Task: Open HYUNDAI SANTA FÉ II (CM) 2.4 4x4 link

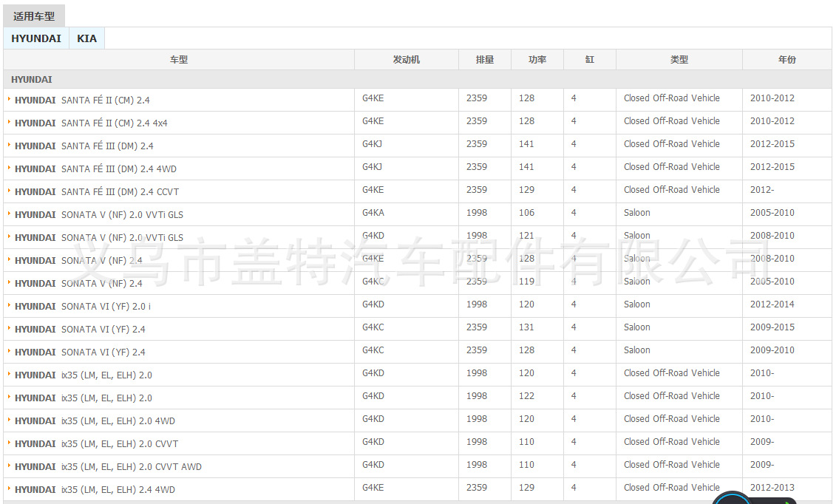Action: 91,123
